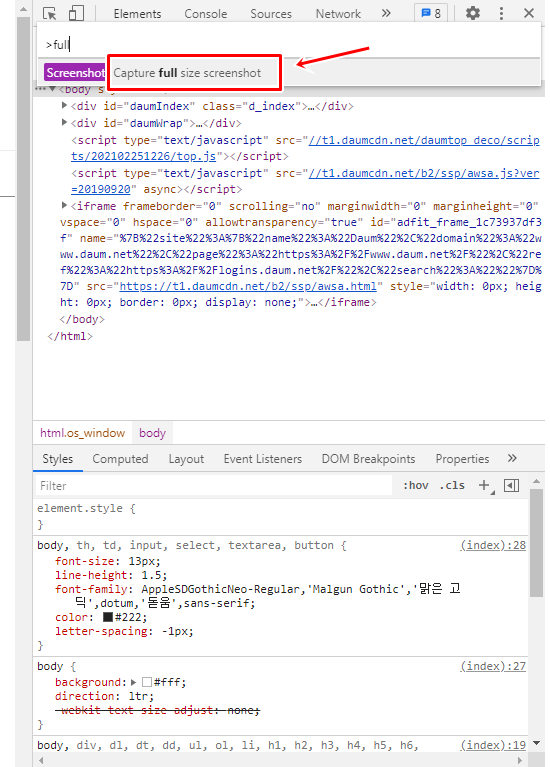Open the Event Listeners tab
This screenshot has height=767, width=550.
(263, 459)
